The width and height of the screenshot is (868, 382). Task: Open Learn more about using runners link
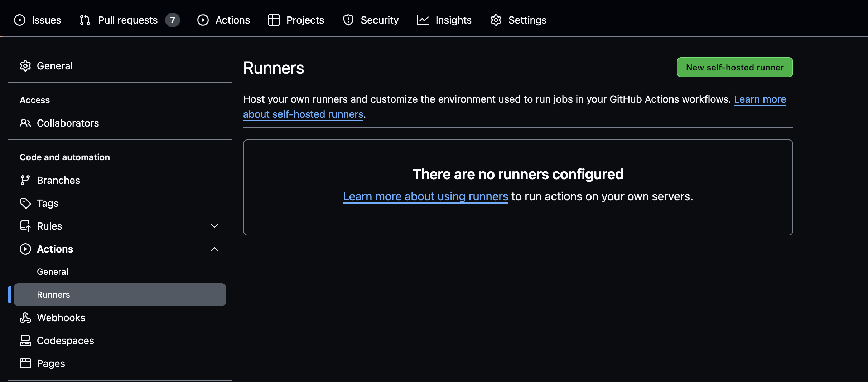425,196
